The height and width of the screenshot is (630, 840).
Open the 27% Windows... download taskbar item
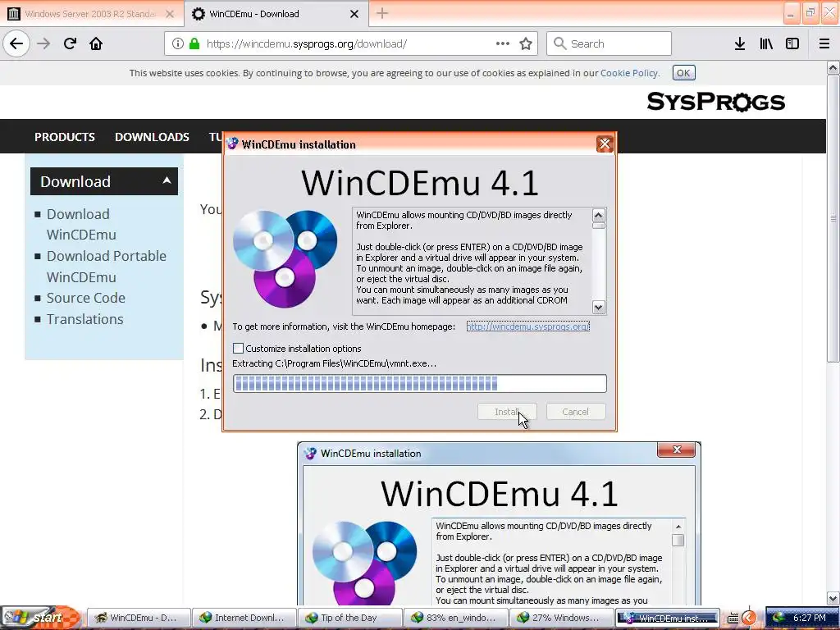[561, 618]
